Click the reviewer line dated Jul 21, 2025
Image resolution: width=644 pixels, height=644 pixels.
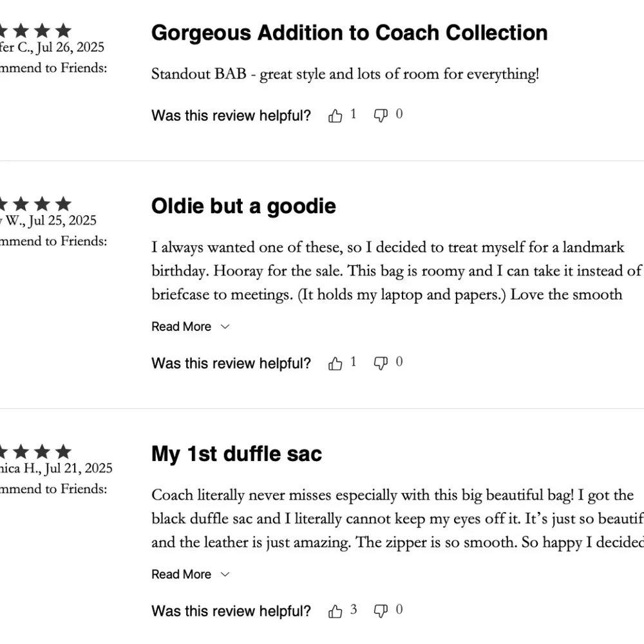56,468
